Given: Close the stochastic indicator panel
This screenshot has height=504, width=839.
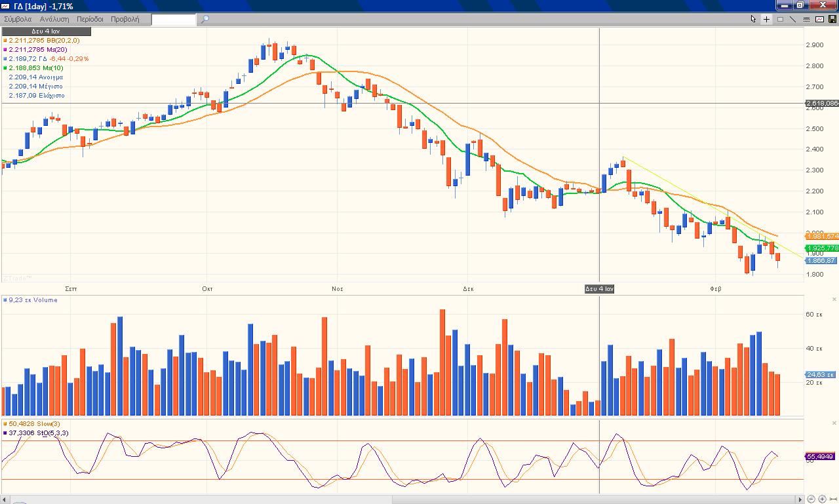Looking at the screenshot, I should (x=834, y=423).
